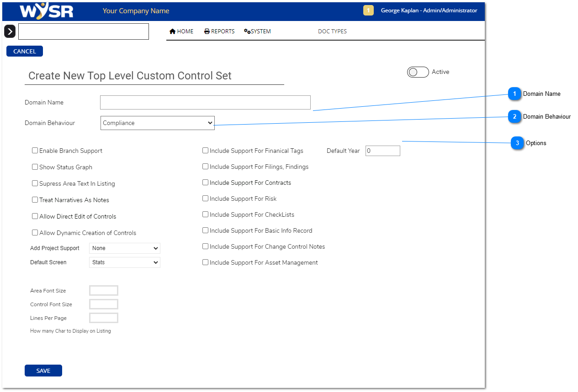Click the Domain Name text field
Viewport: 578px width, 392px height.
click(x=205, y=103)
